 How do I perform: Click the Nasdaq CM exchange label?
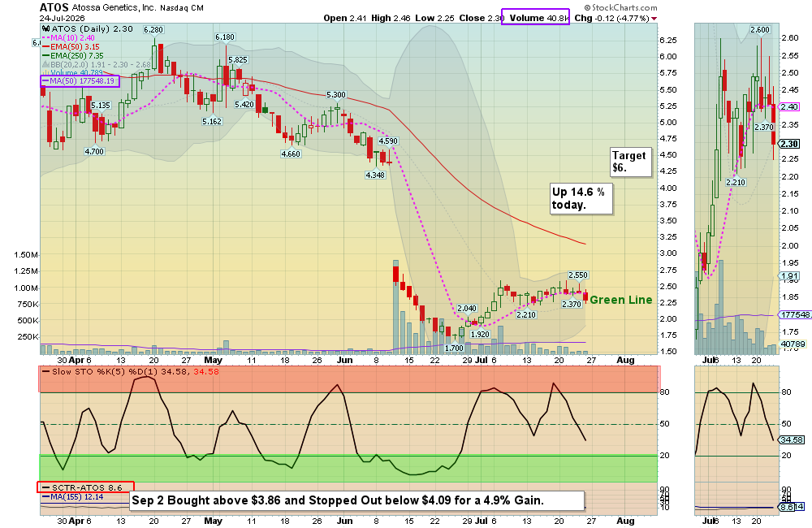[x=182, y=8]
